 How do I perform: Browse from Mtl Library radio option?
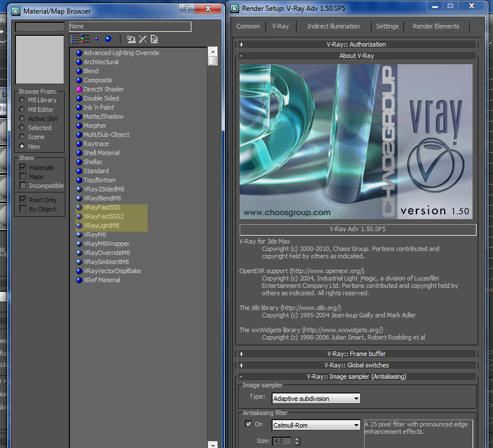(22, 100)
